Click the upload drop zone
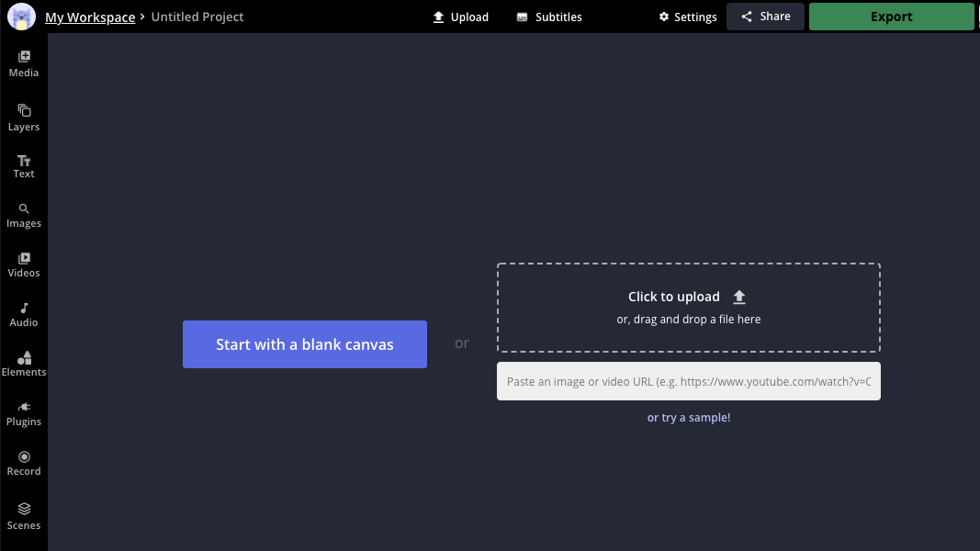 tap(689, 307)
